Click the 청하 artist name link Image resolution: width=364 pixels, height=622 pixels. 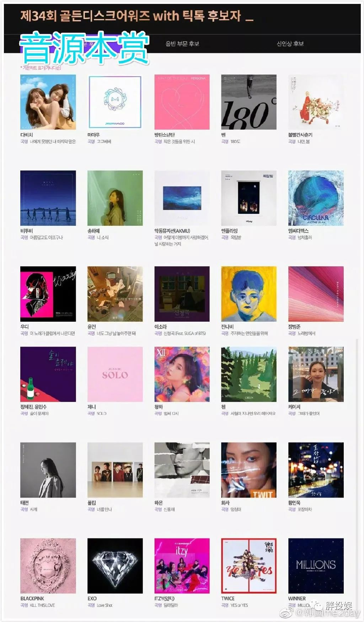pyautogui.click(x=159, y=407)
